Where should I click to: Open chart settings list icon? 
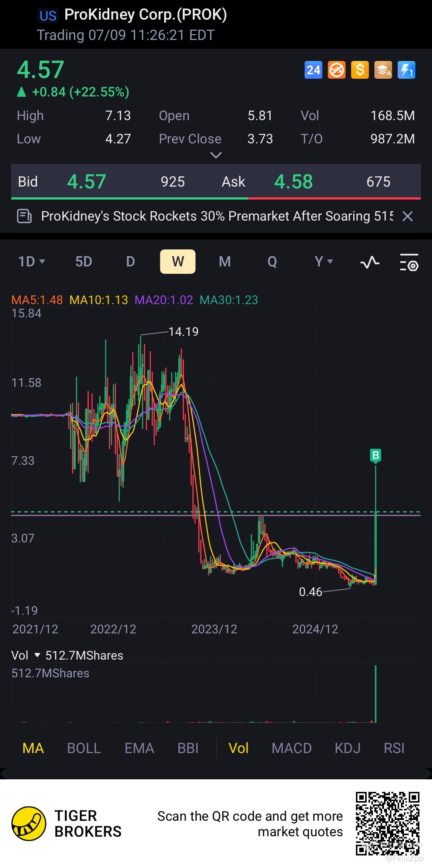[409, 262]
